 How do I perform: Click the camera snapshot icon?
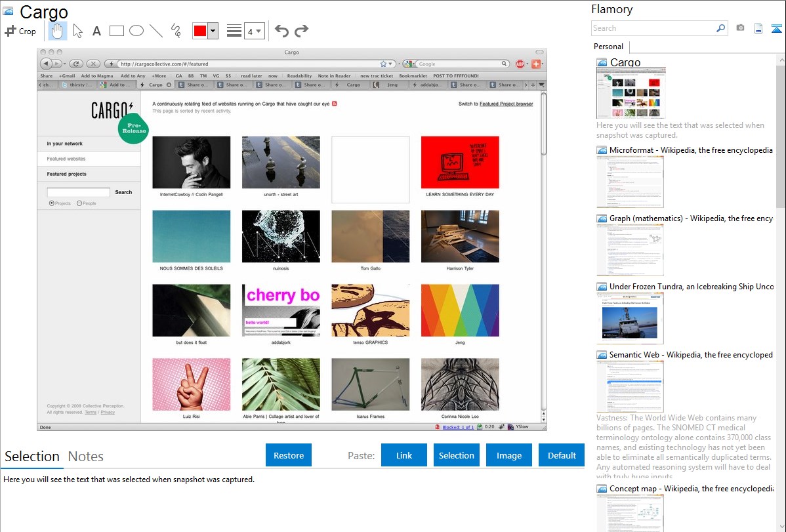coord(740,28)
